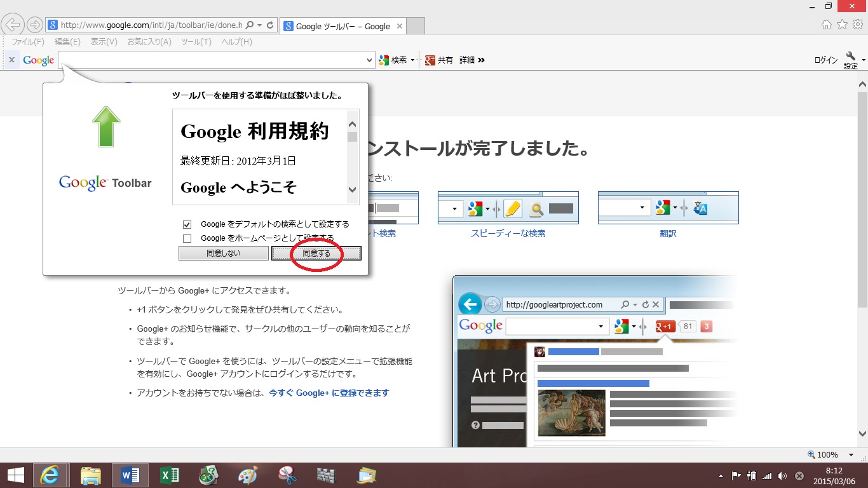This screenshot has width=868, height=488.
Task: Switch to Word in the taskbar
Action: click(x=130, y=475)
